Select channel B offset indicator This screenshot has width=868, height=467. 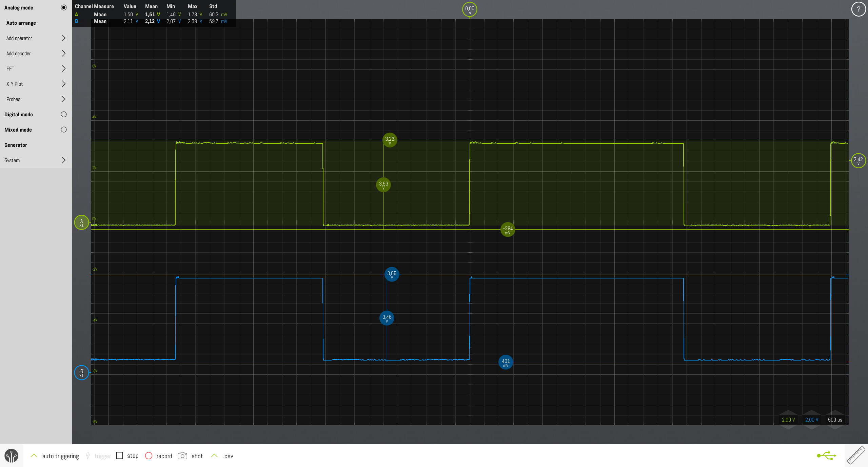(81, 373)
